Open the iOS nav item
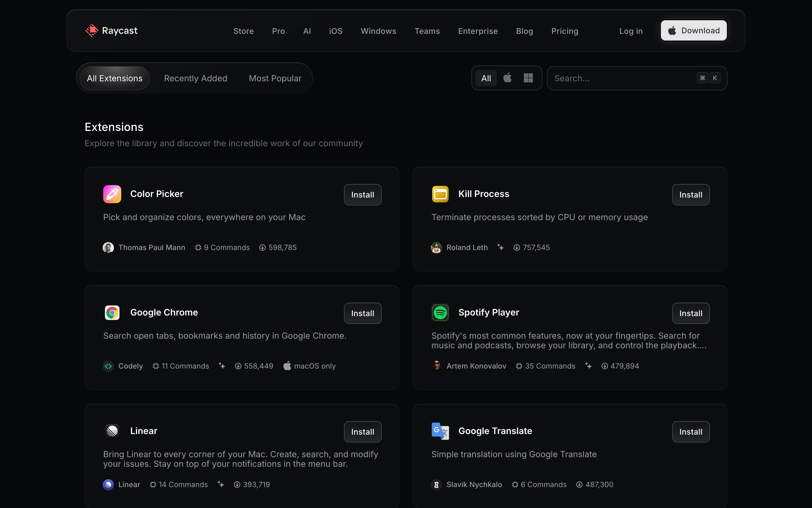Image resolution: width=812 pixels, height=508 pixels. click(336, 31)
